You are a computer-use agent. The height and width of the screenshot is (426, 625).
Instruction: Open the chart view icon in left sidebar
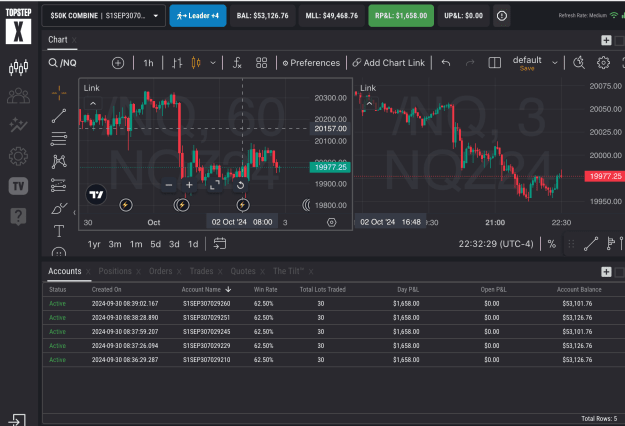coord(18,67)
